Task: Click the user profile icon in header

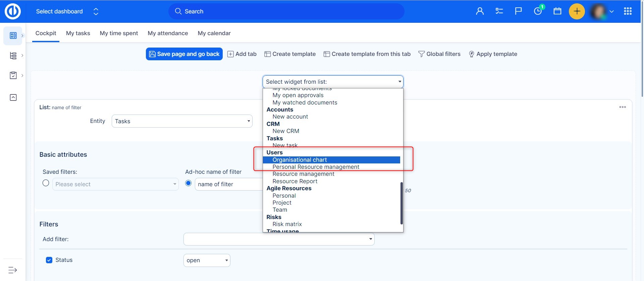Action: [x=480, y=11]
